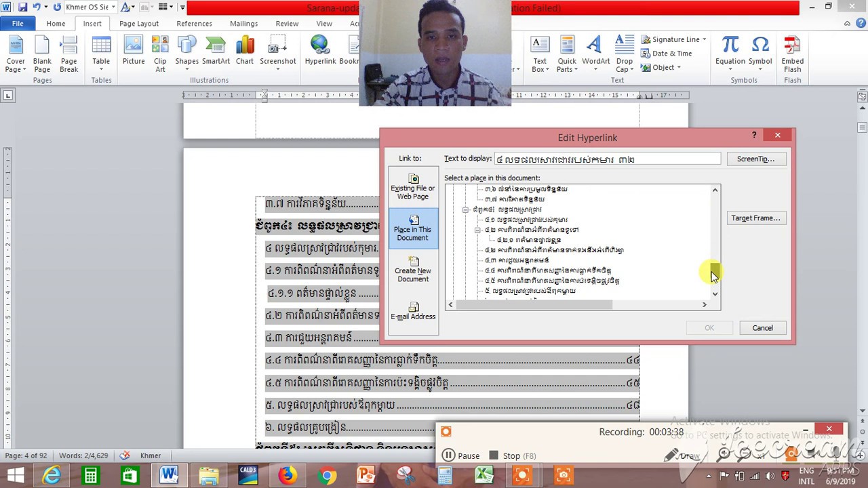
Task: Click the Embed Flash icon
Action: click(792, 55)
